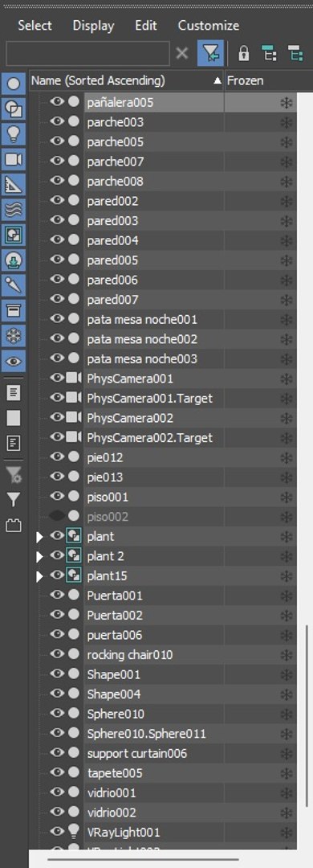Toggle Display Groups filter icon
Screen dimensions: 313x868
(x=14, y=235)
